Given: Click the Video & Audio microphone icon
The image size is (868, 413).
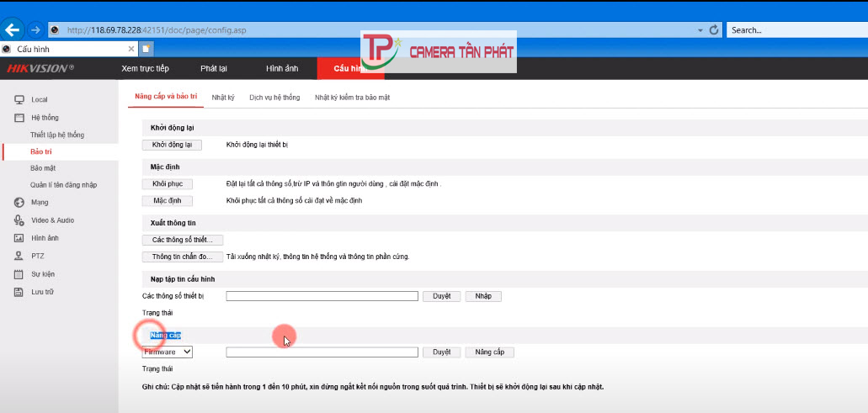Looking at the screenshot, I should [x=19, y=220].
